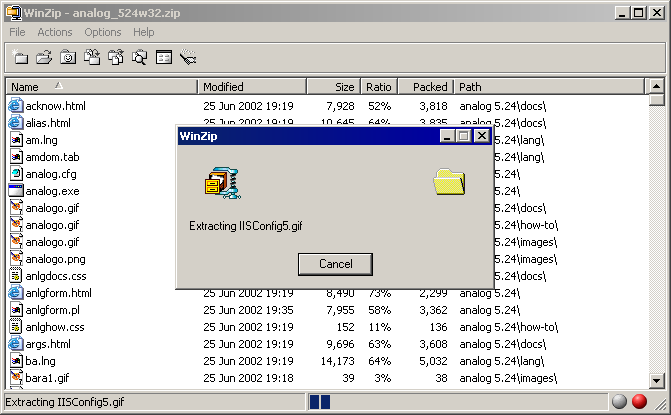This screenshot has width=671, height=415.
Task: Click the New archive toolbar icon
Action: point(20,58)
